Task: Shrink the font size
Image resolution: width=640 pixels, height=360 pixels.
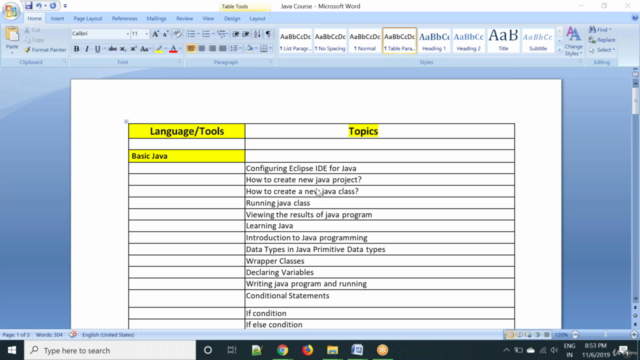Action: click(x=165, y=34)
